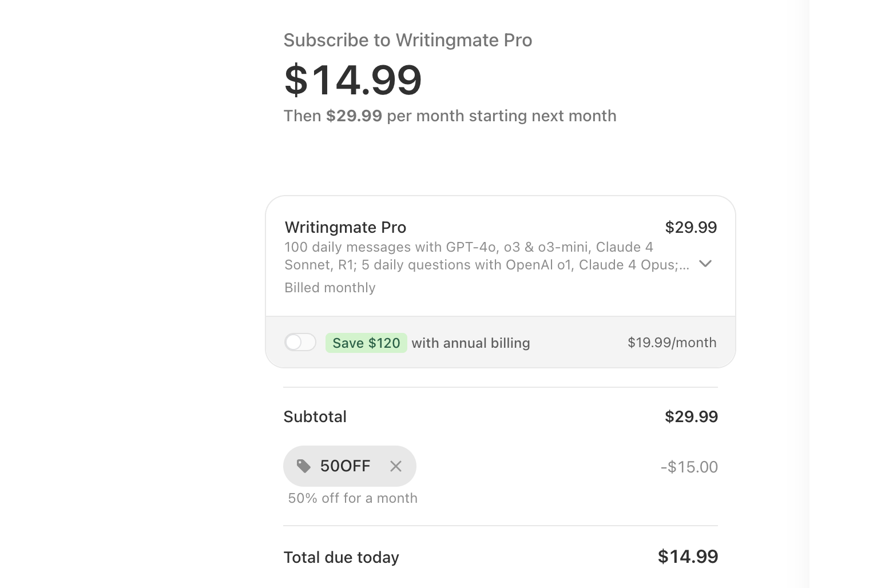Expand the Writingmate Pro description chevron
This screenshot has width=881, height=588.
click(705, 264)
